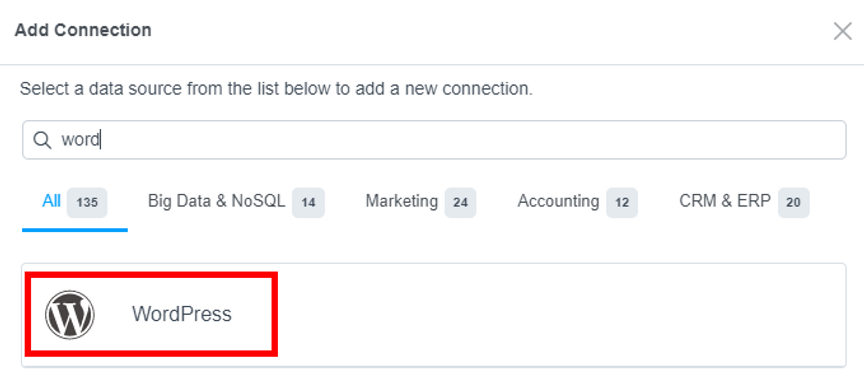Click the search box containing "word"

[434, 140]
